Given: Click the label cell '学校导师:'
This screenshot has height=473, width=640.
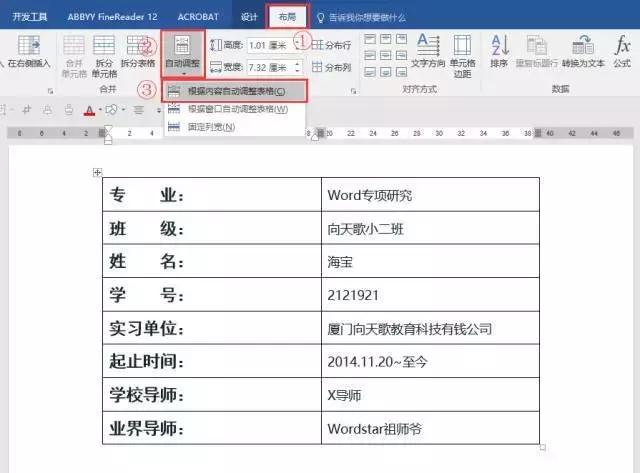Looking at the screenshot, I should [212, 395].
